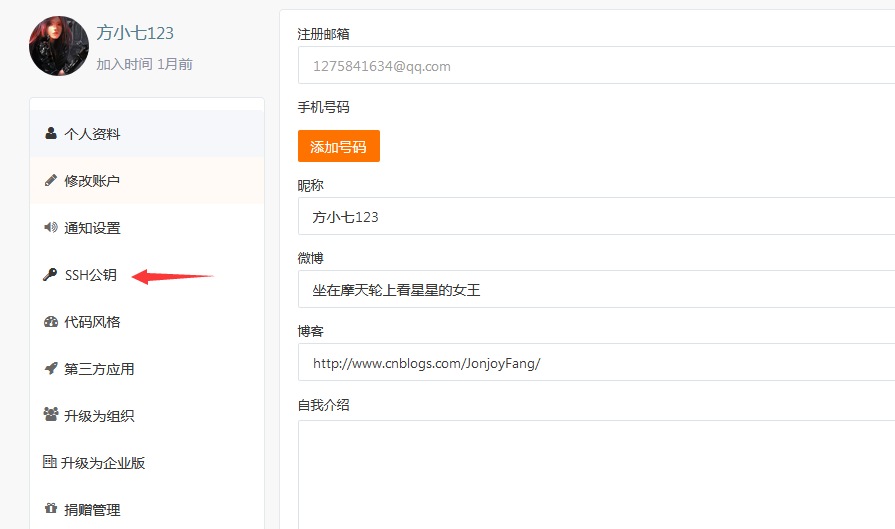
Task: Focus the 昵称 input field
Action: [x=596, y=216]
